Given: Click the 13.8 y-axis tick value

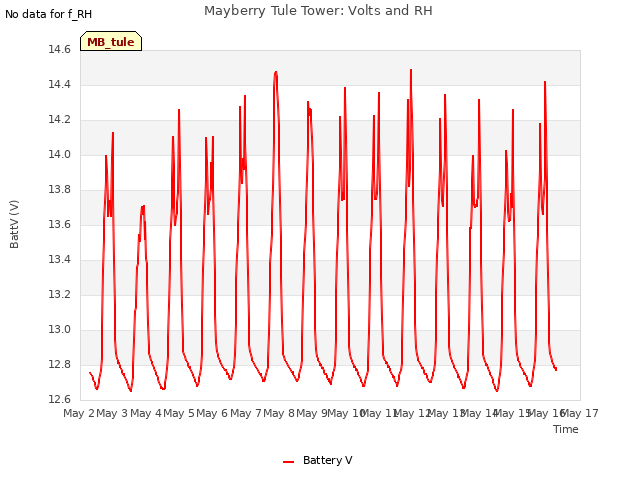Looking at the screenshot, I should 59,190.
